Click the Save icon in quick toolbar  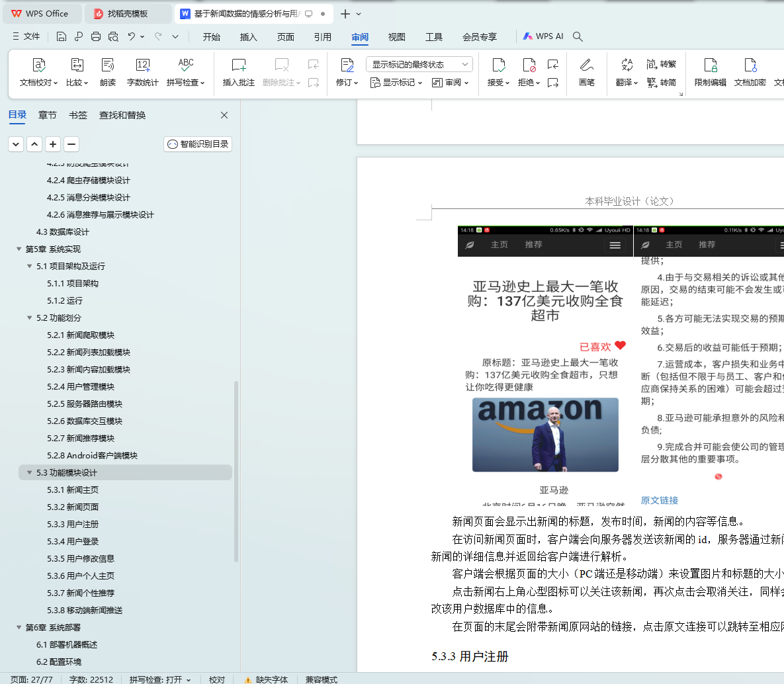pyautogui.click(x=61, y=36)
